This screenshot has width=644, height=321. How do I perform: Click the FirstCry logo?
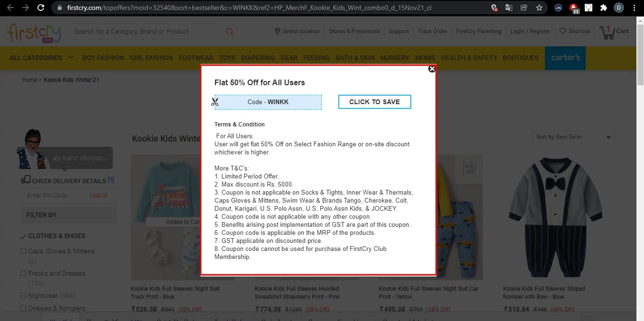click(x=34, y=33)
